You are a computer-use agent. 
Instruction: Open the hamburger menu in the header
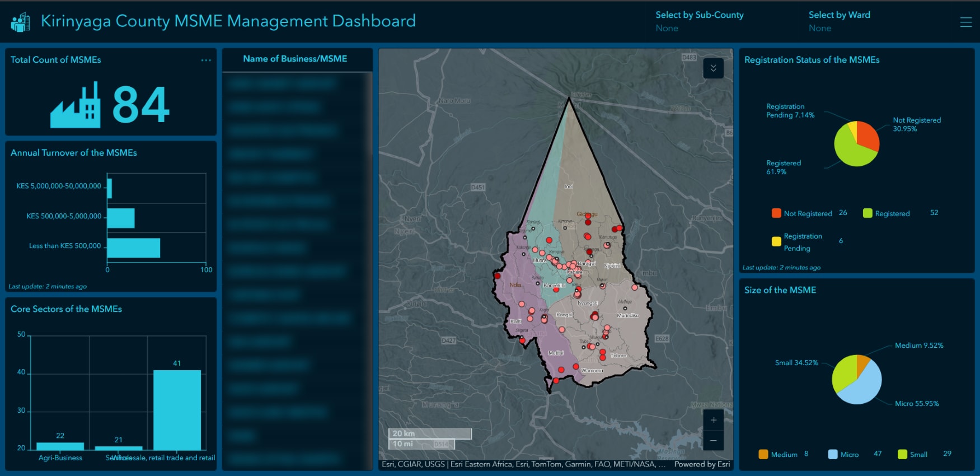[x=966, y=22]
